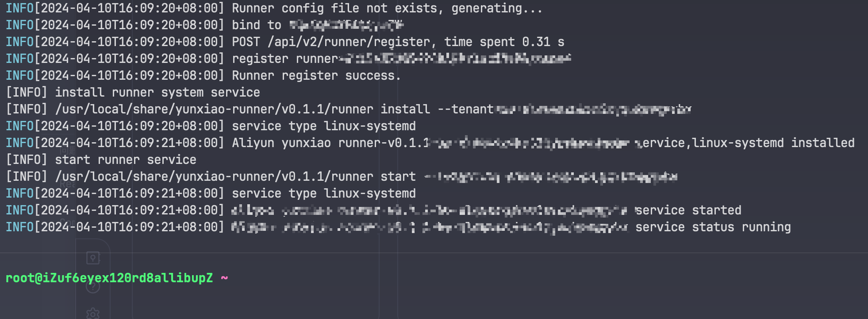Click the pink tilde after the prompt

[x=224, y=278]
